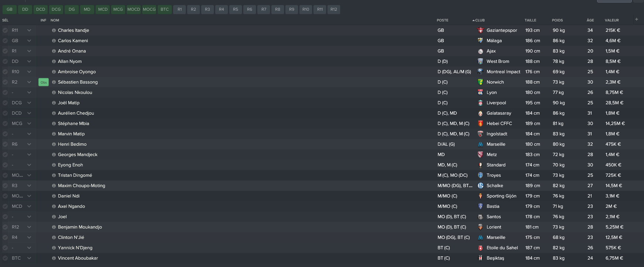Toggle selection check for Clinton N'Jié
The width and height of the screenshot is (644, 267).
5,237
